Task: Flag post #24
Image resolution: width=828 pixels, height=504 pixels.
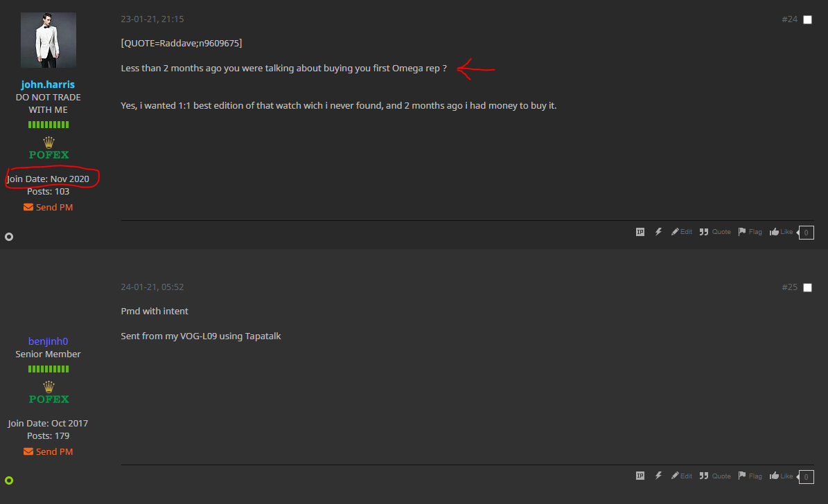Action: (750, 232)
